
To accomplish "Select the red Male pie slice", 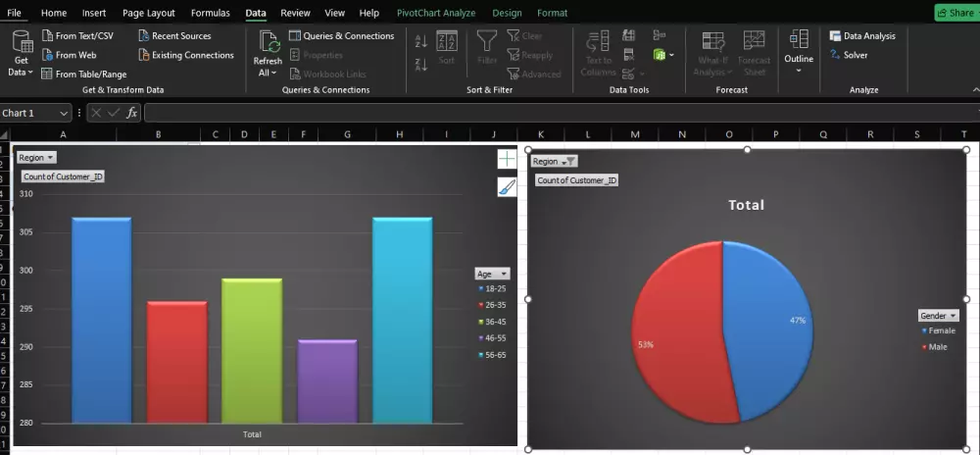I will click(x=677, y=331).
